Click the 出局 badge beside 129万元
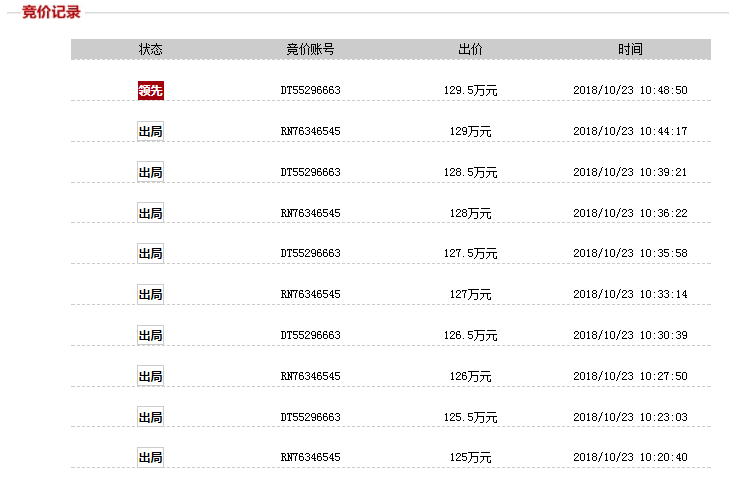This screenshot has width=729, height=485. click(151, 131)
